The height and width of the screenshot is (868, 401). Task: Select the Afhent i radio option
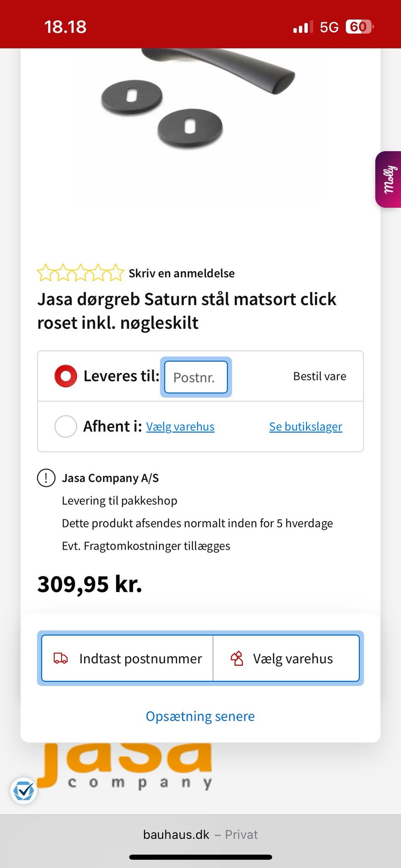(66, 426)
